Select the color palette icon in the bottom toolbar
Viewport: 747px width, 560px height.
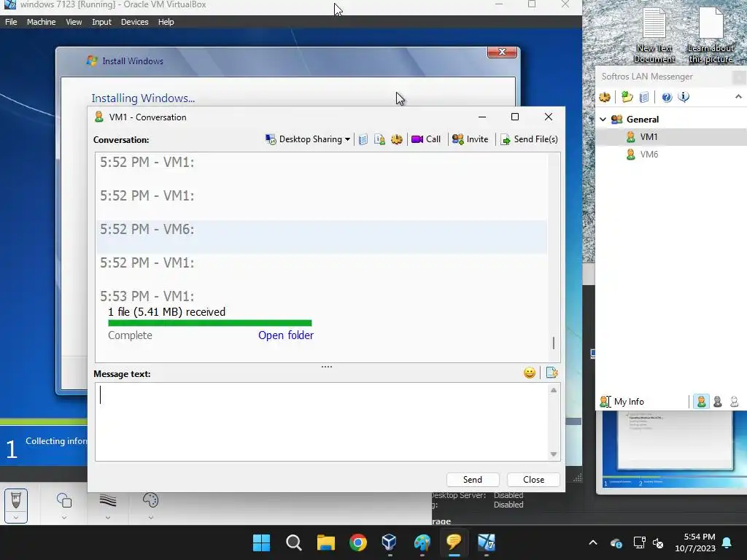click(150, 500)
